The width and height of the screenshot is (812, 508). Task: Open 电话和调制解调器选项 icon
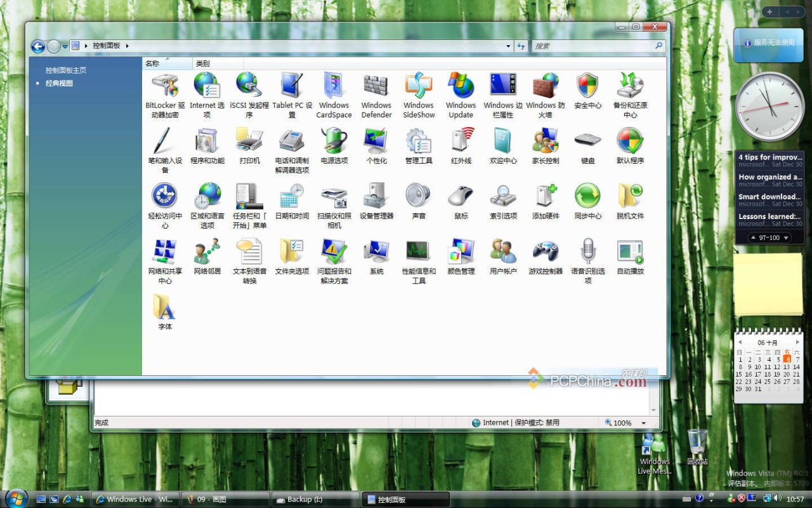tap(292, 140)
